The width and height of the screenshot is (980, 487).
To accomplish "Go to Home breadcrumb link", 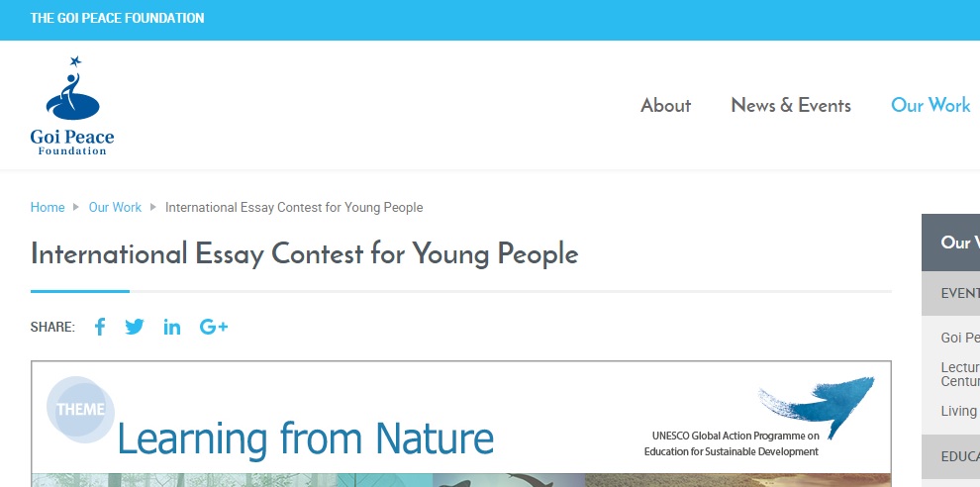I will pos(48,208).
